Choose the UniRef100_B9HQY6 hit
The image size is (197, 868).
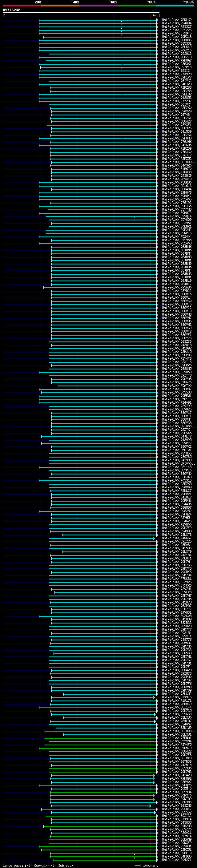click(x=176, y=785)
